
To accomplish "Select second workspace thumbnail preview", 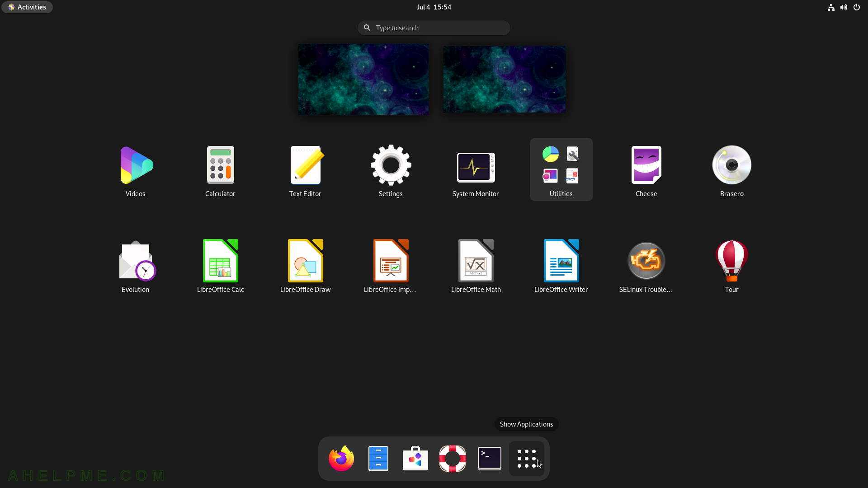I will (505, 79).
